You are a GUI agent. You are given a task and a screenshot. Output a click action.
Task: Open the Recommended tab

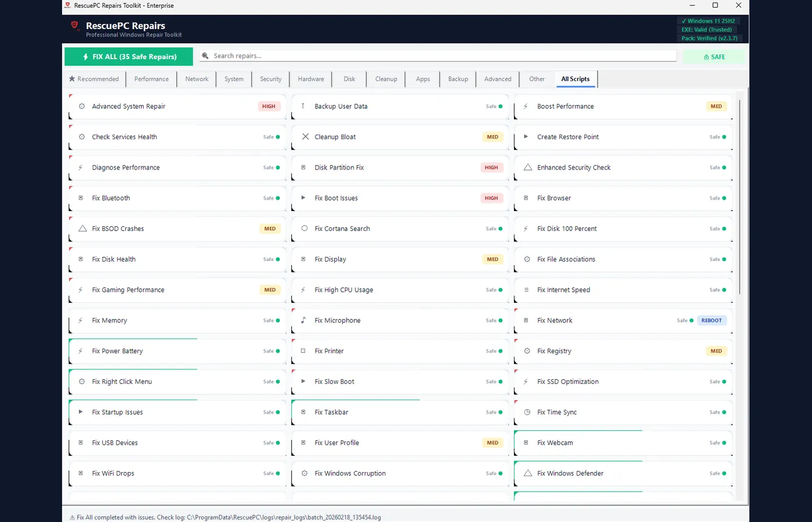point(94,79)
